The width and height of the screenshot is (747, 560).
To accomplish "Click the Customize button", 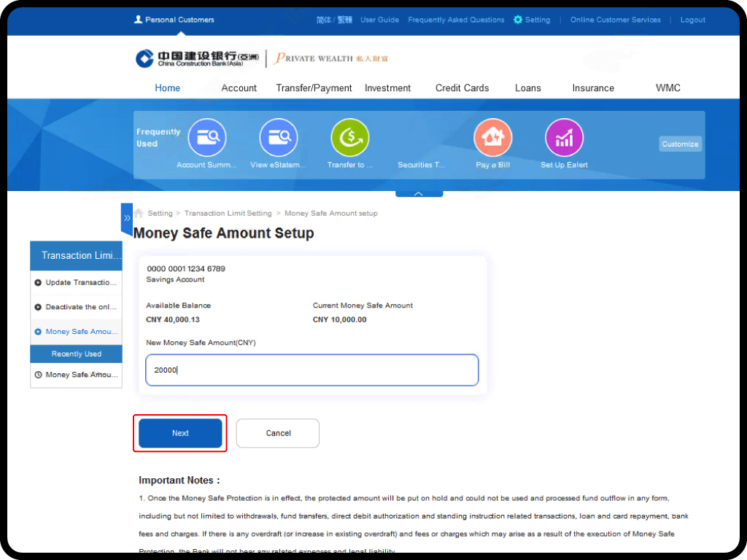I will (680, 144).
